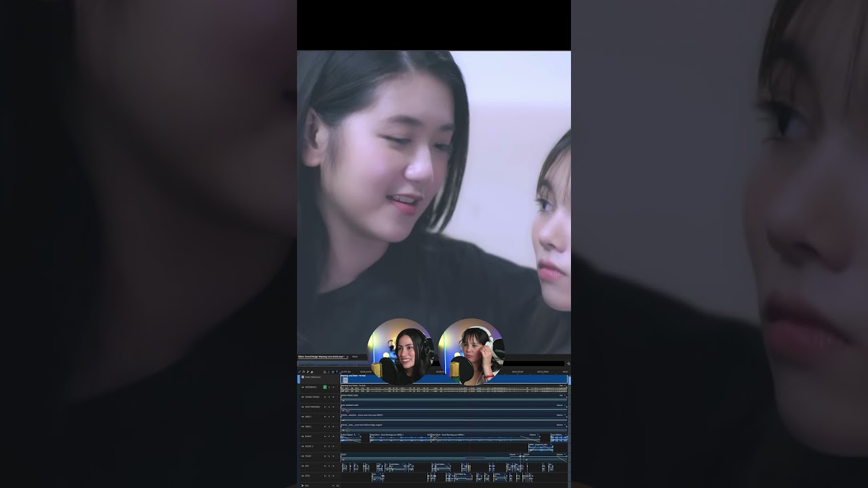Image resolution: width=868 pixels, height=488 pixels.
Task: Mute the Mix master track
Action: coord(334,485)
